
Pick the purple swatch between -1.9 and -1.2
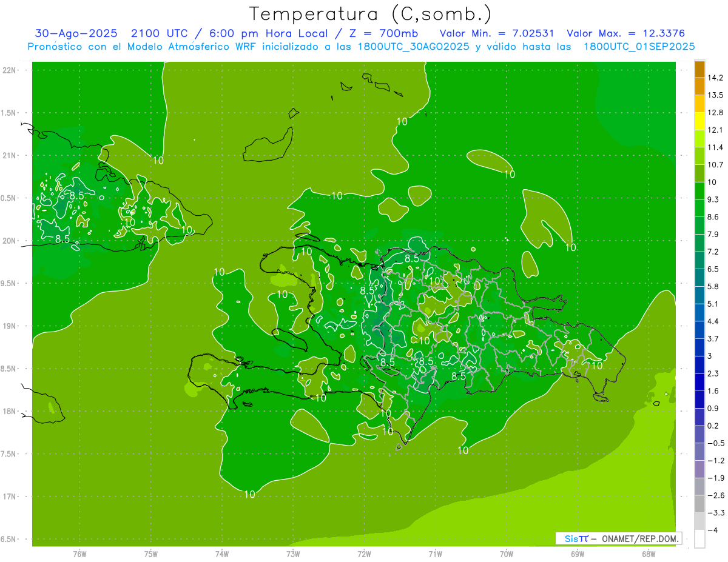click(x=699, y=469)
